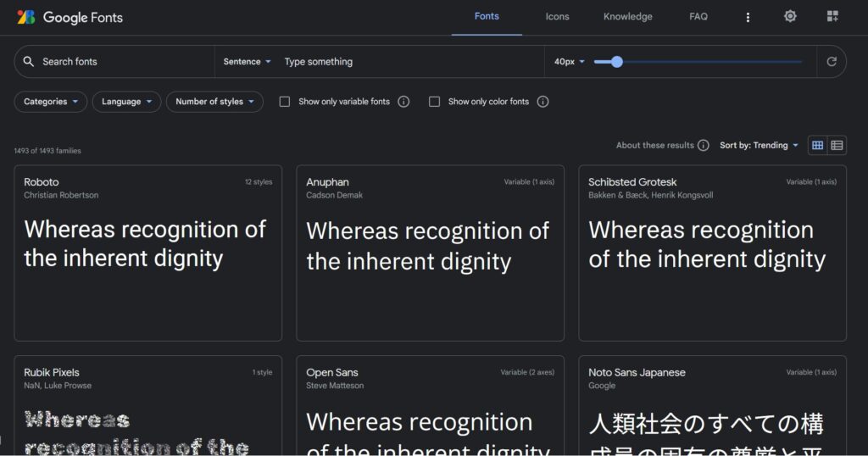Click the Google Fonts logo
This screenshot has width=868, height=456.
click(70, 17)
